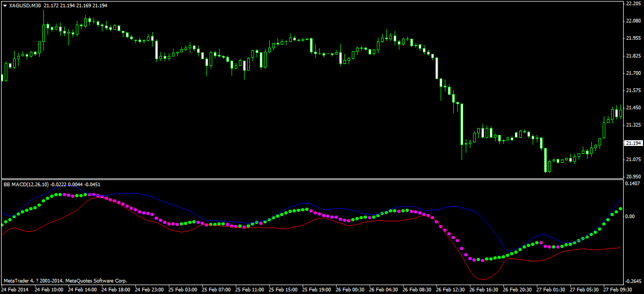Click the 0.00 indicator scale value
644x294 pixels.
coord(630,216)
